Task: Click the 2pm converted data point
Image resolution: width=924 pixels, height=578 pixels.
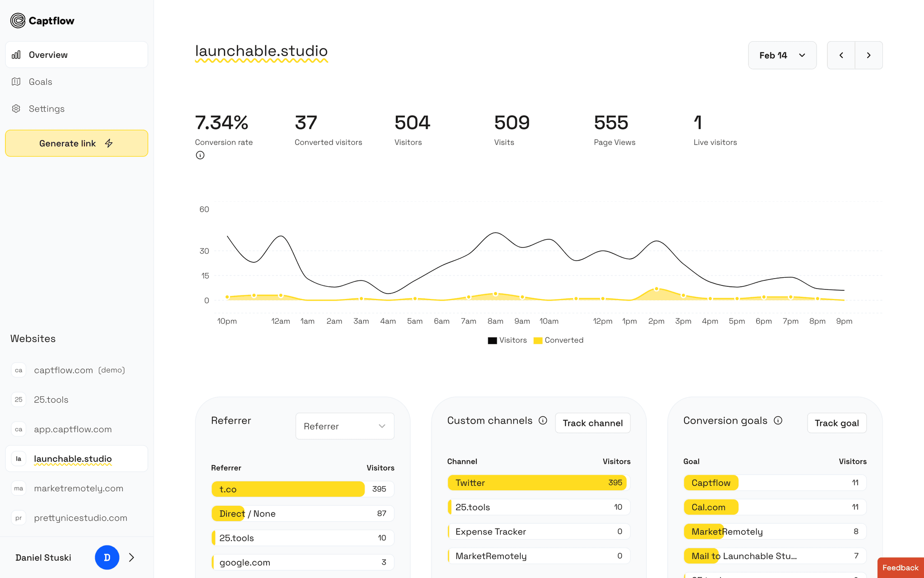Action: point(656,289)
